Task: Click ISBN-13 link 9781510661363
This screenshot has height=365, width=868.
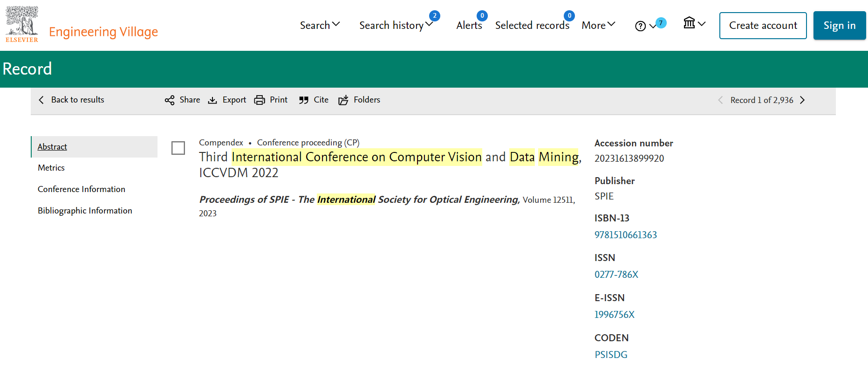Action: point(626,235)
